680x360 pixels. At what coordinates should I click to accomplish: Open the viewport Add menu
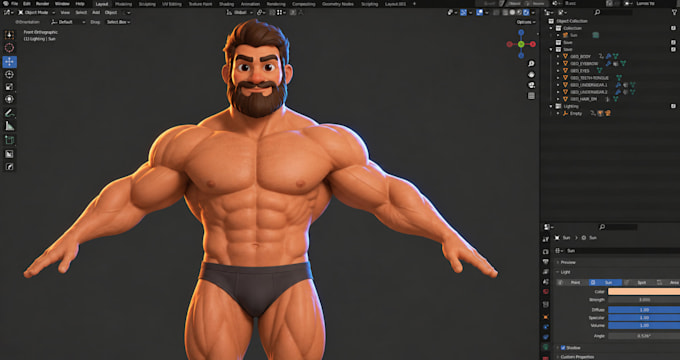tap(96, 13)
